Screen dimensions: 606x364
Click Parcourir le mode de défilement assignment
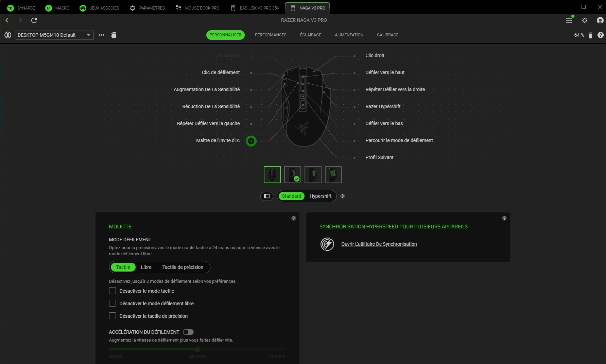click(399, 140)
